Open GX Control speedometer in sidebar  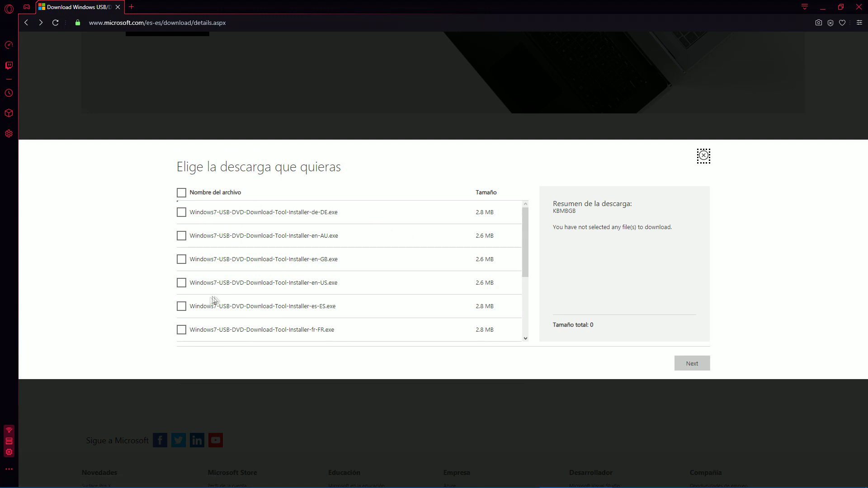pyautogui.click(x=9, y=45)
